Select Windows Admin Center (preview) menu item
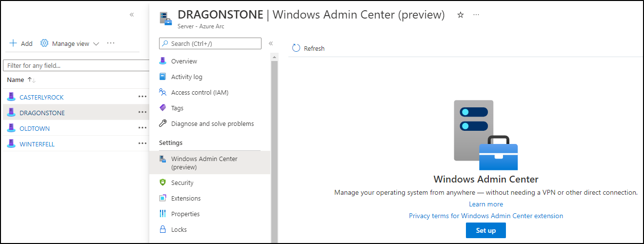Image resolution: width=644 pixels, height=244 pixels. tap(210, 163)
